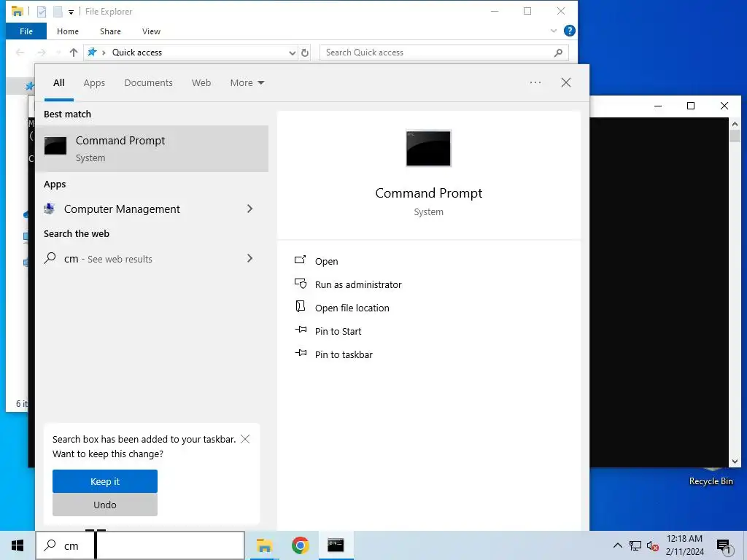Click the taskbar search input field
The width and height of the screenshot is (747, 560).
(140, 545)
